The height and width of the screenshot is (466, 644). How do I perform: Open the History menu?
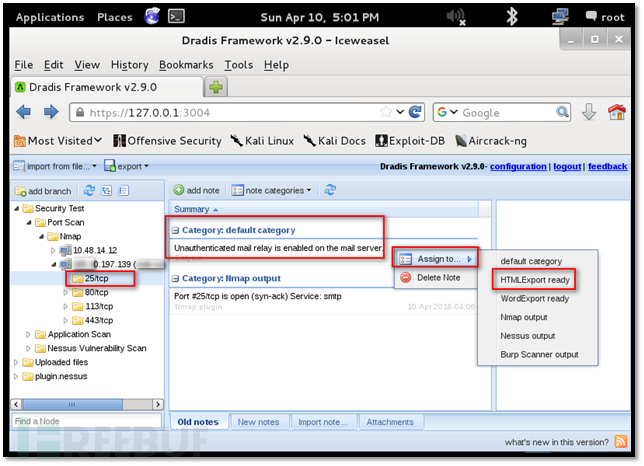(129, 65)
